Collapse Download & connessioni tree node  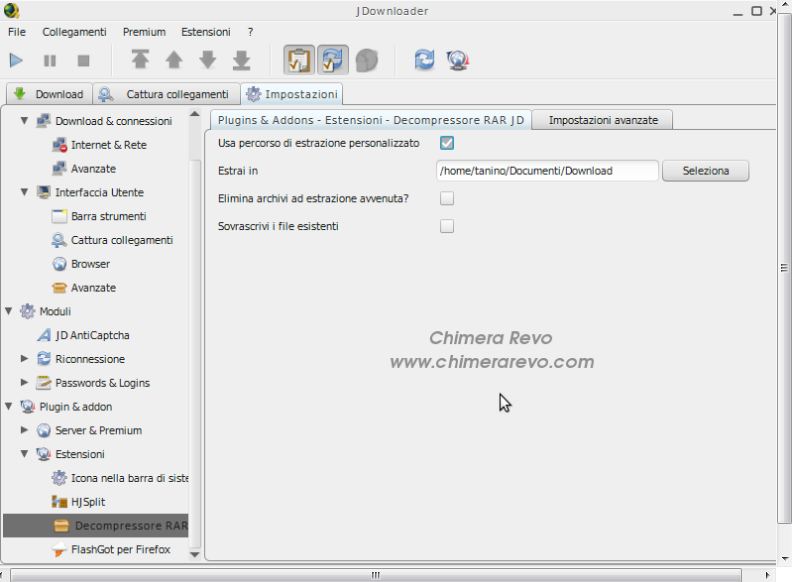pos(24,121)
